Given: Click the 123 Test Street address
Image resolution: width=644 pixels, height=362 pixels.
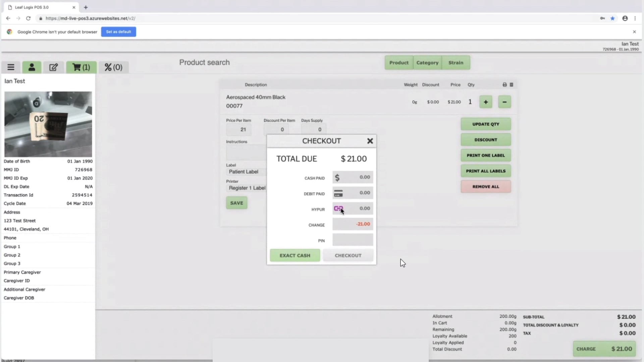Looking at the screenshot, I should (19, 221).
